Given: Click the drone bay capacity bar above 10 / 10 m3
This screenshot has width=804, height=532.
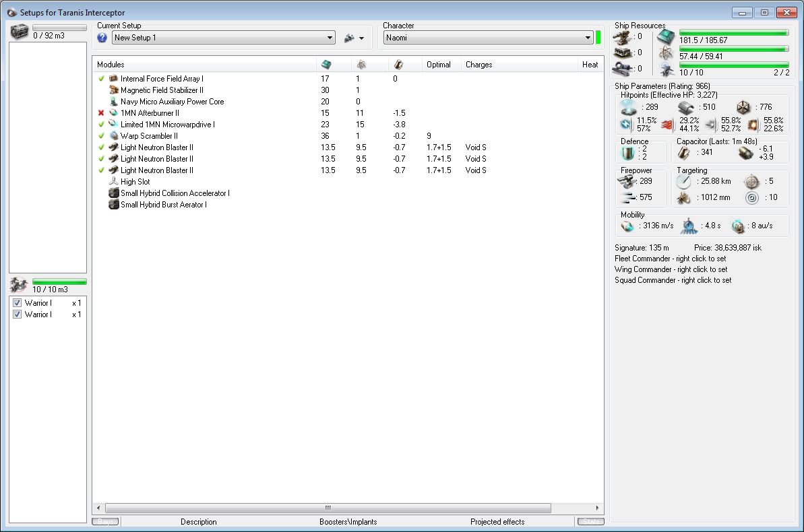Looking at the screenshot, I should [x=59, y=281].
